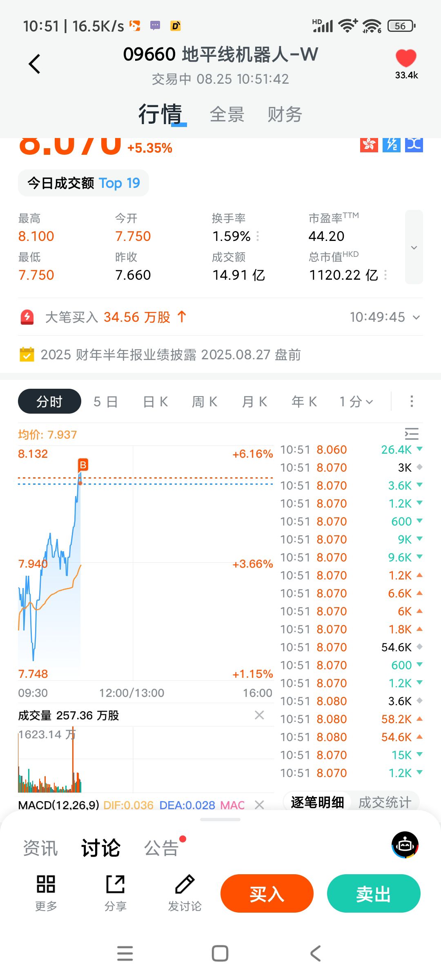Tap the earnings calendar icon
The width and height of the screenshot is (441, 980).
pyautogui.click(x=27, y=354)
